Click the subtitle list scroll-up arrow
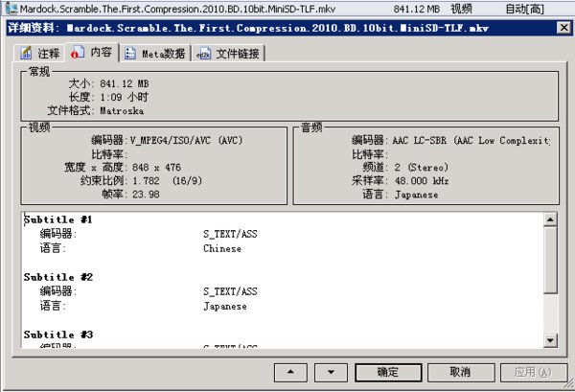Image resolution: width=575 pixels, height=392 pixels. 550,219
